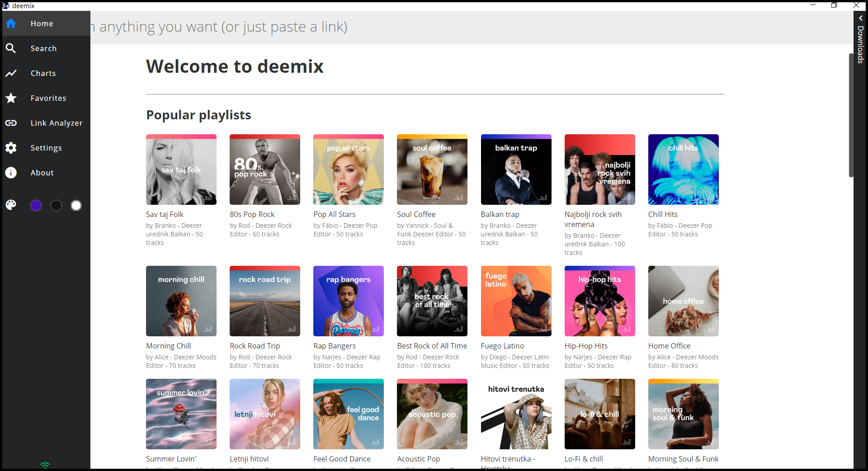Screen dimensions: 868x471
Task: Open the About page label
Action: pyautogui.click(x=42, y=173)
